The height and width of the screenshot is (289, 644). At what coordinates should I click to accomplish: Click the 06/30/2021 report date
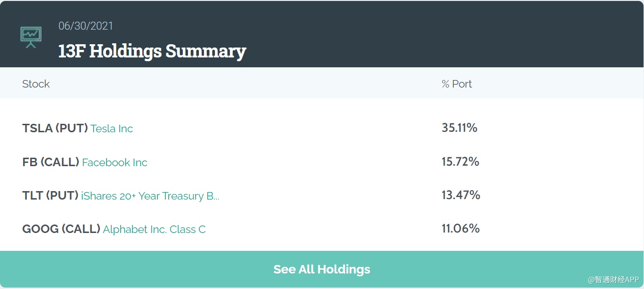click(86, 26)
